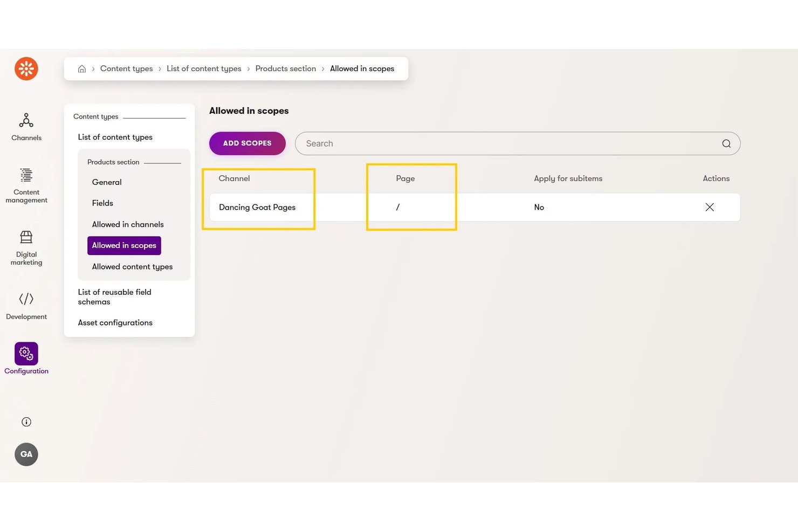
Task: Focus the Search input field
Action: click(x=518, y=143)
